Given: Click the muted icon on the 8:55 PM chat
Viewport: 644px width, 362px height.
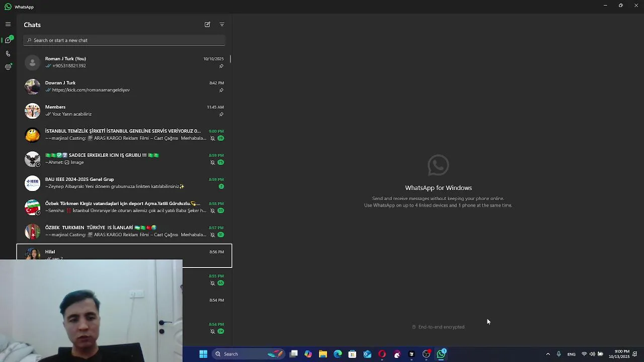Looking at the screenshot, I should (212, 283).
